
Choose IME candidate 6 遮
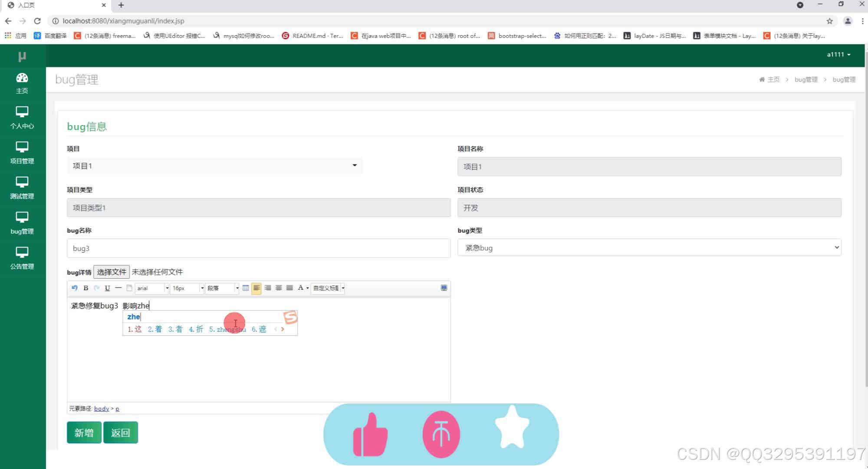tap(259, 329)
